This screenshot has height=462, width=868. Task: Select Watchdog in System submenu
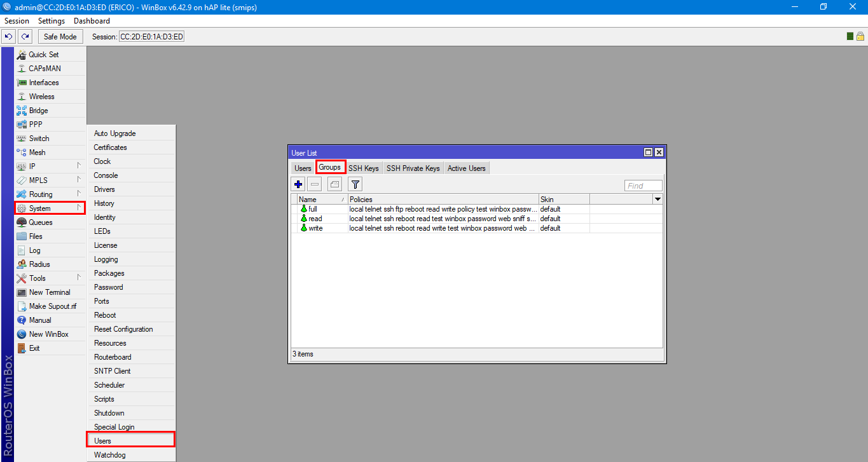click(131, 455)
